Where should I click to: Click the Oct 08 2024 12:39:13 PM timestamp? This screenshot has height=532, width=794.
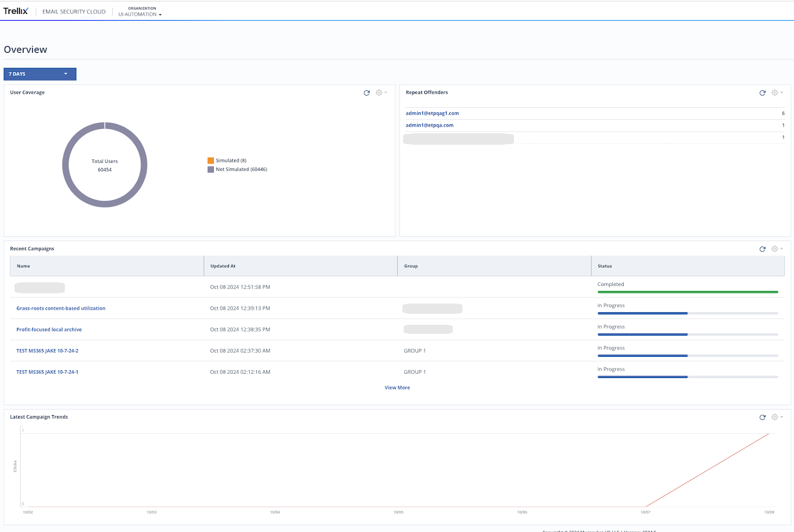(240, 308)
